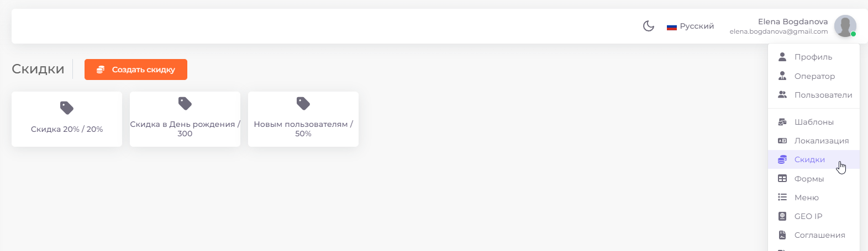This screenshot has width=868, height=251.
Task: Open the Русский language selector
Action: click(691, 26)
